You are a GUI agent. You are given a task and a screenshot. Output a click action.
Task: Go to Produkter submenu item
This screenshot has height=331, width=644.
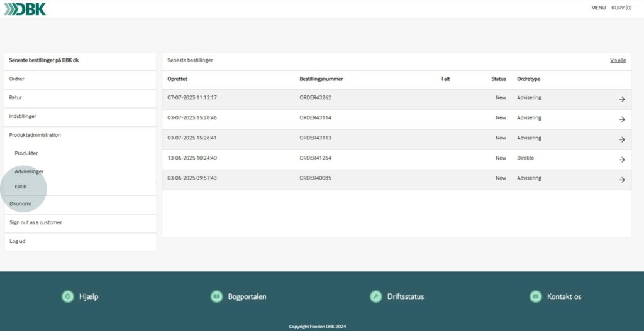click(26, 153)
